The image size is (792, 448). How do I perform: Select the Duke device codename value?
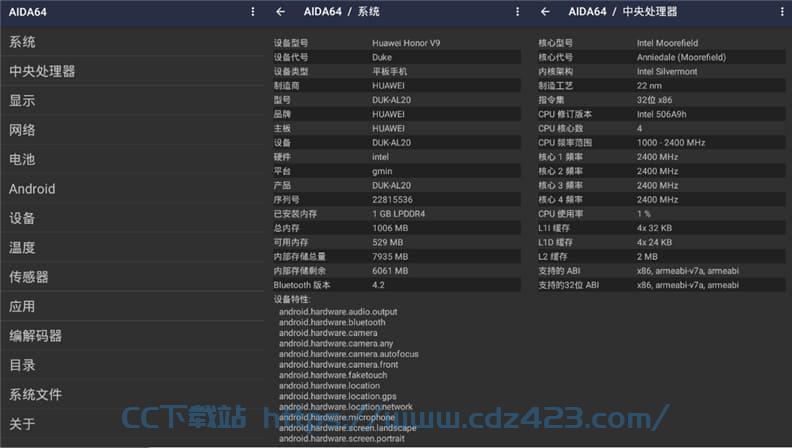[x=382, y=57]
